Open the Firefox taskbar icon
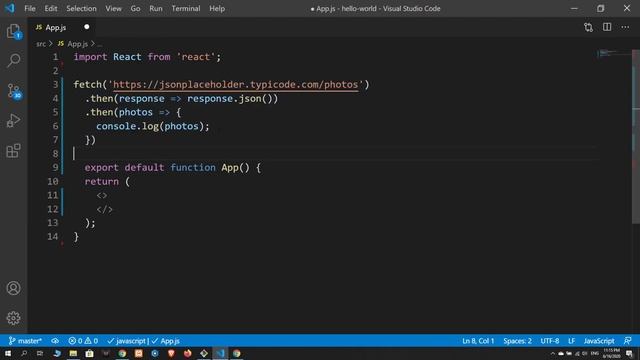Image resolution: width=640 pixels, height=360 pixels. [187, 353]
